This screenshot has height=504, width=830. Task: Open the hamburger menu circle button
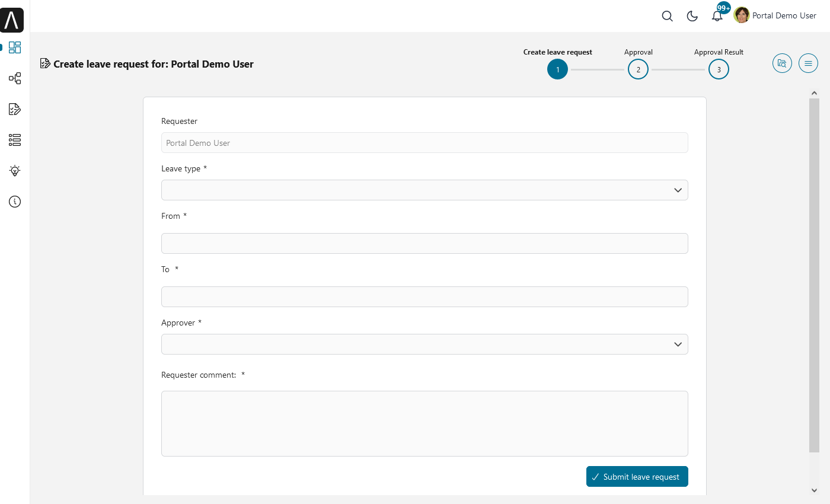[808, 63]
